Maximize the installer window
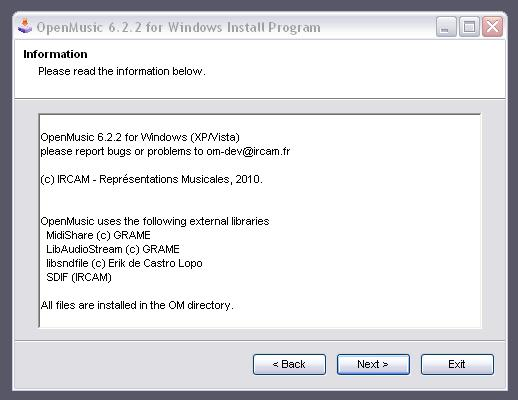This screenshot has height=400, width=518. (x=469, y=26)
